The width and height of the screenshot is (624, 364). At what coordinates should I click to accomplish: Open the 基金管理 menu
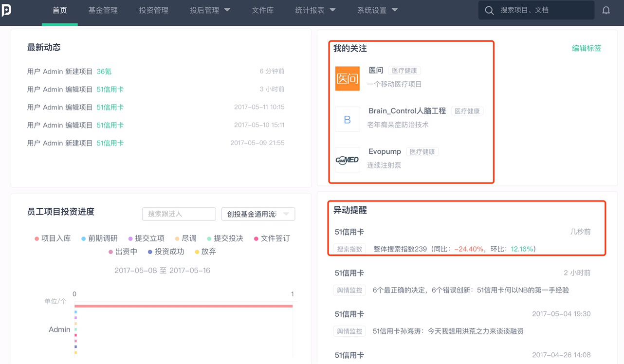click(103, 10)
